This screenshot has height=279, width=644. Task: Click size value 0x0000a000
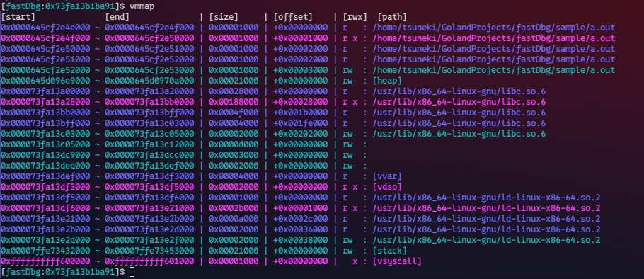click(234, 219)
